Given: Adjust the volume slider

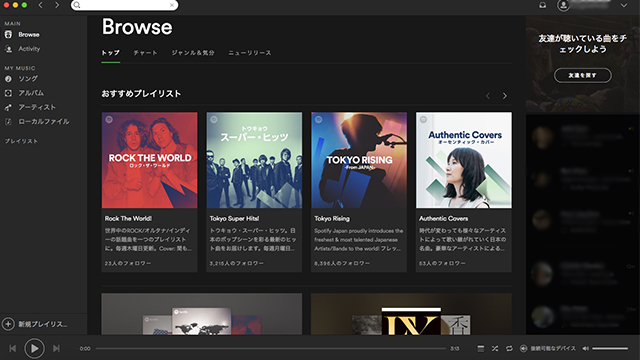Looking at the screenshot, I should pyautogui.click(x=610, y=348).
